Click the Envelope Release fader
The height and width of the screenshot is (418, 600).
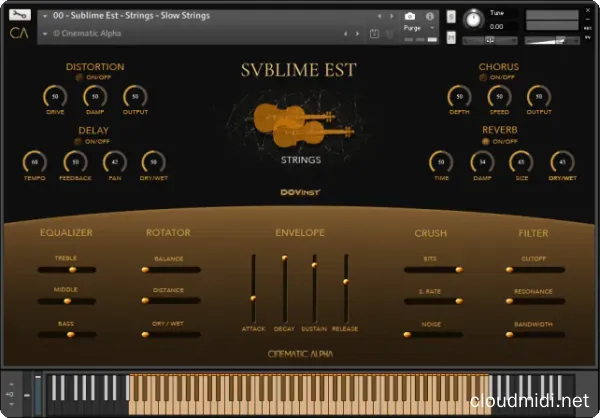(346, 289)
